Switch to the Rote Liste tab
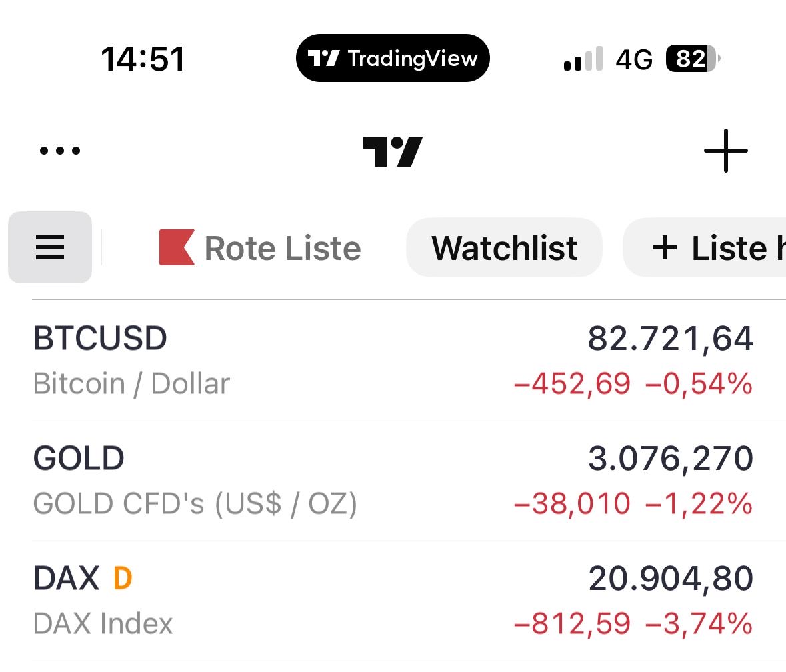 point(282,248)
